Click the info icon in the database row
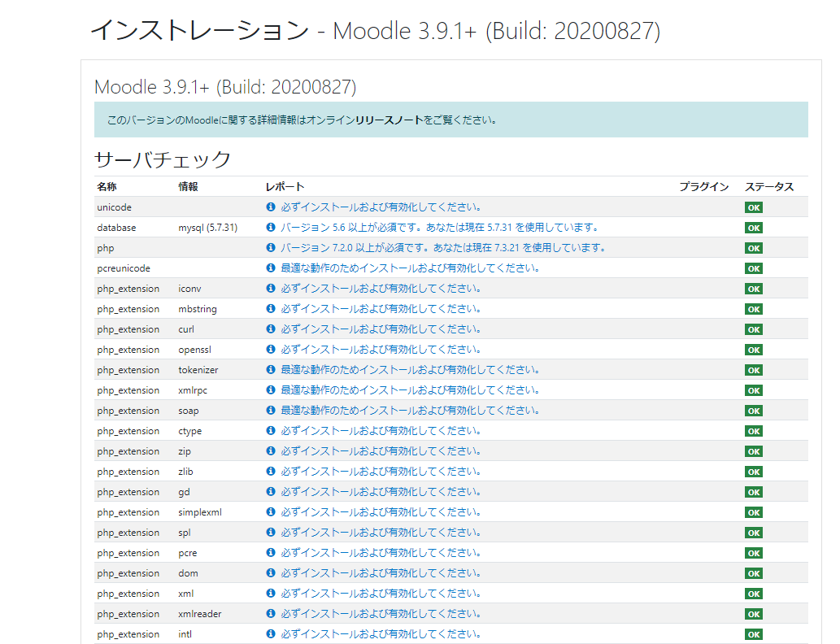 click(271, 227)
